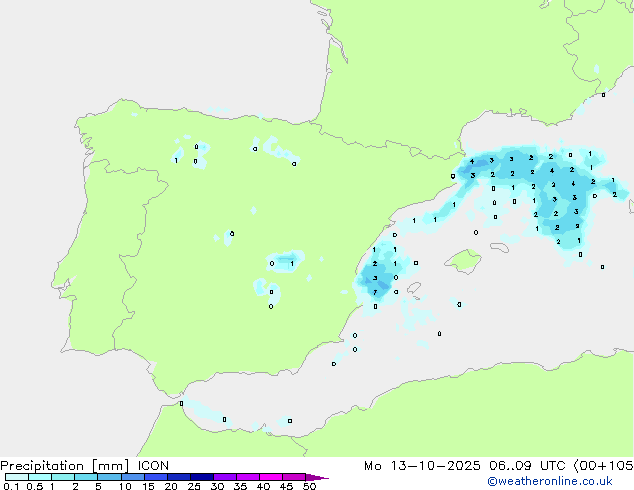
Task: Pick the magenta 50 mm legend arrow
Action: (318, 478)
